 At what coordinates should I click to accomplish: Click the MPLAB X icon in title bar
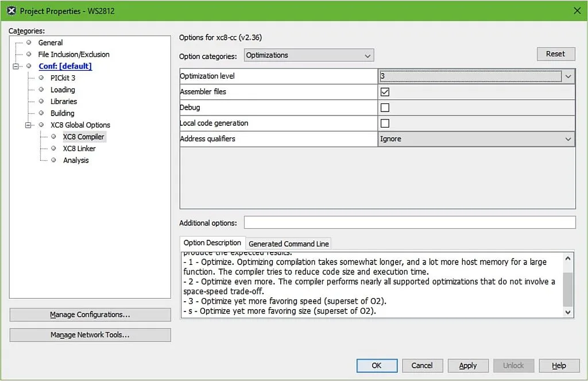(11, 11)
